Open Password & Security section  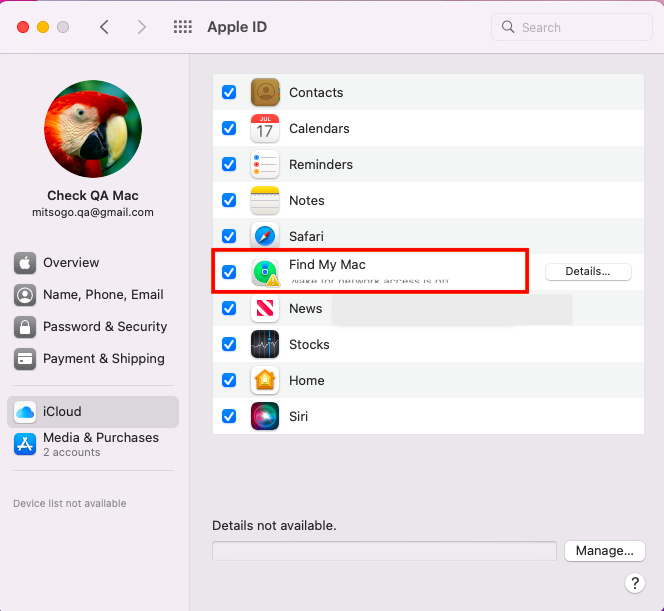pos(93,326)
